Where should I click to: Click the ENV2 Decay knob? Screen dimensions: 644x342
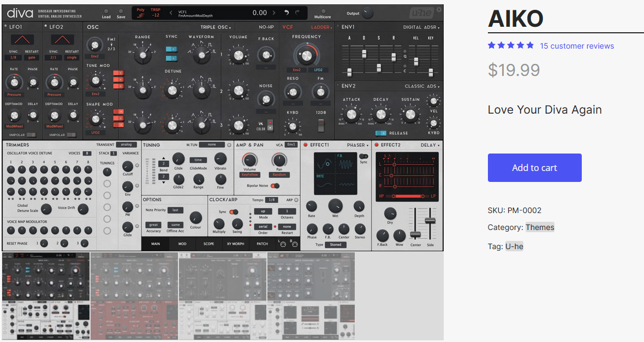(381, 114)
